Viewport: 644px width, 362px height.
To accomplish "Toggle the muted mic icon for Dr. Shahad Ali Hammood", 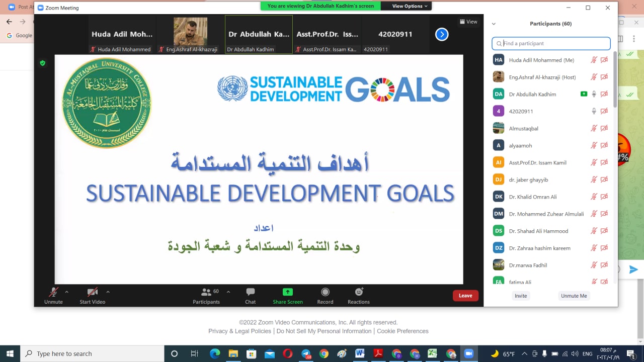I will [594, 231].
